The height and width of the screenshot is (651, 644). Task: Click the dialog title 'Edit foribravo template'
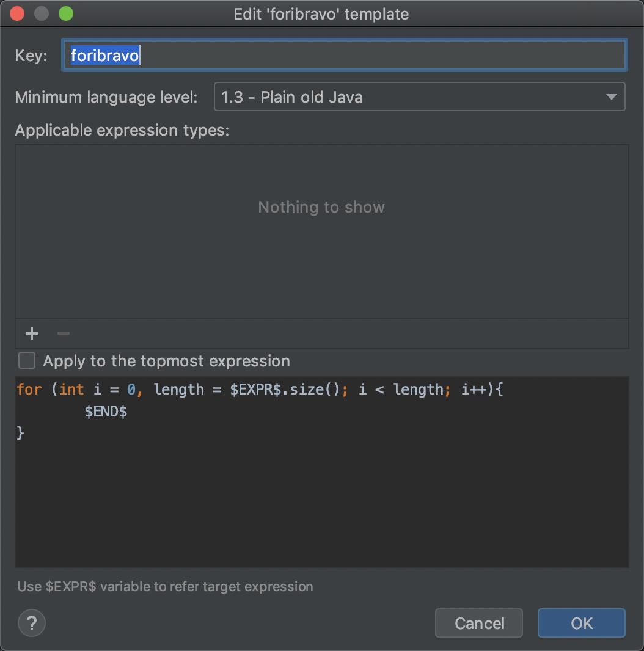[x=321, y=14]
